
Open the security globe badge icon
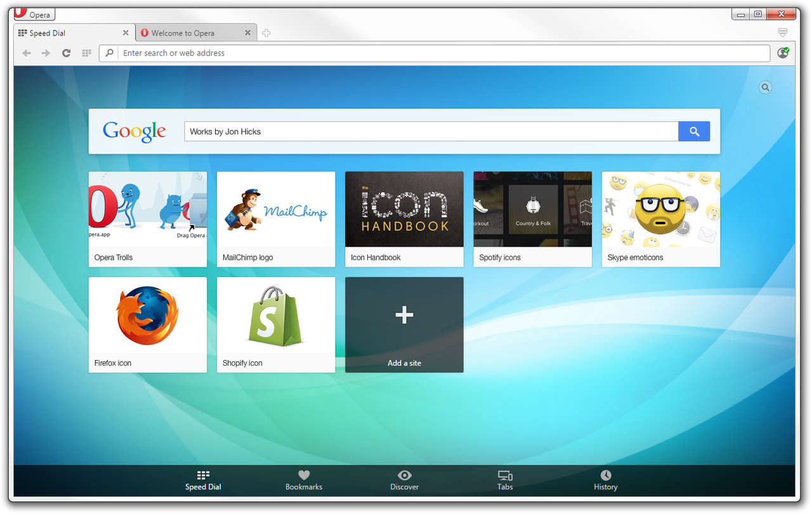pos(783,53)
